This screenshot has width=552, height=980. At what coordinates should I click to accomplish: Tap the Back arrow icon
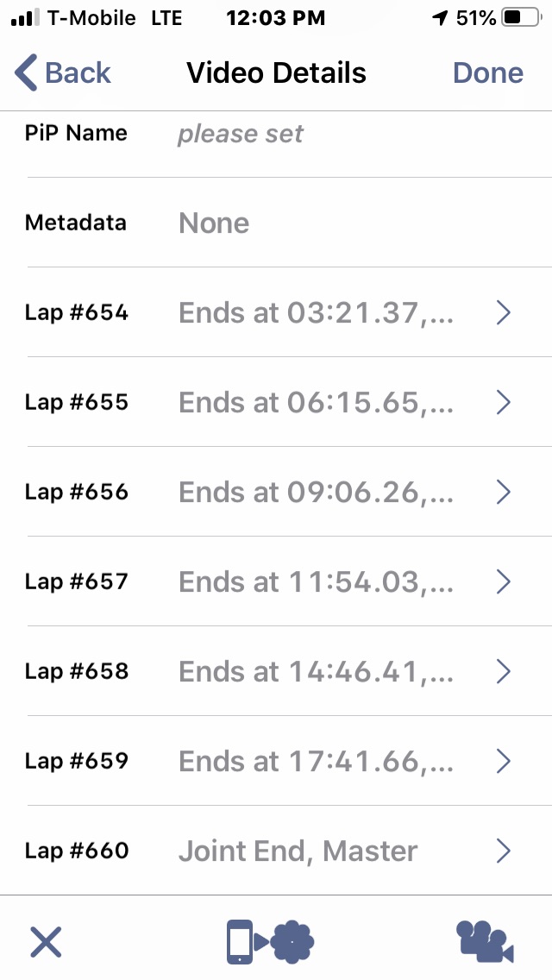click(26, 72)
